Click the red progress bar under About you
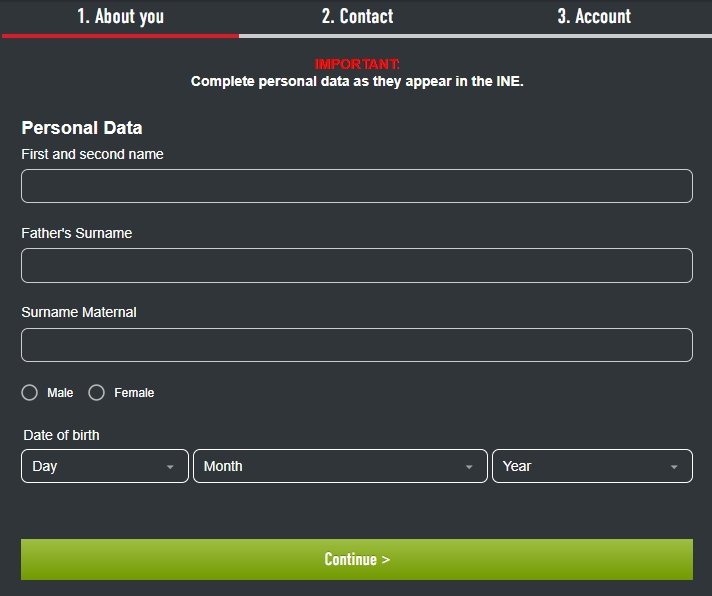 coord(120,35)
